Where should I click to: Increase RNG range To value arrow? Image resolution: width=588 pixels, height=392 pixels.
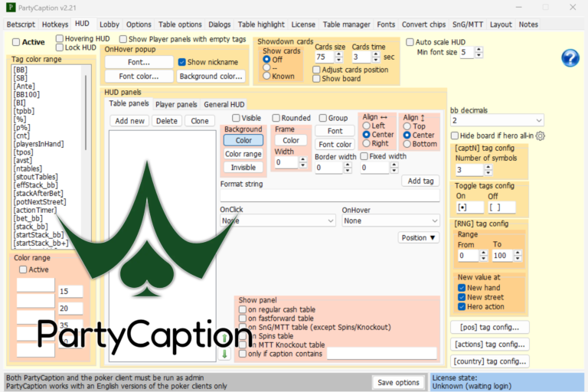[x=518, y=253]
